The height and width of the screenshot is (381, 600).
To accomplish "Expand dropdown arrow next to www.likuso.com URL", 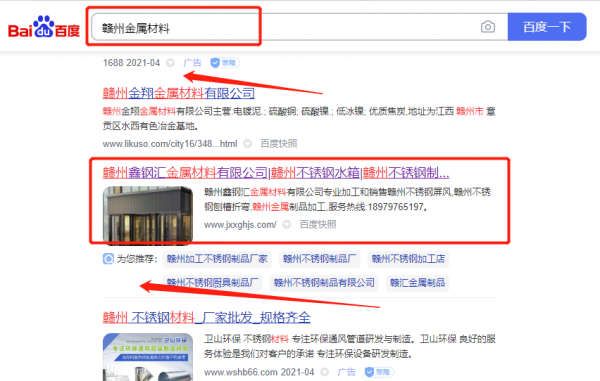I will point(248,144).
